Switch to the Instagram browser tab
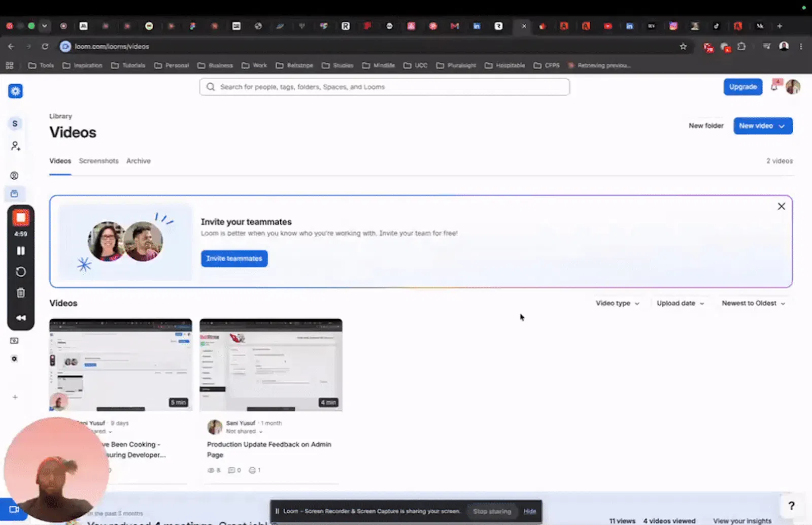 (x=673, y=26)
